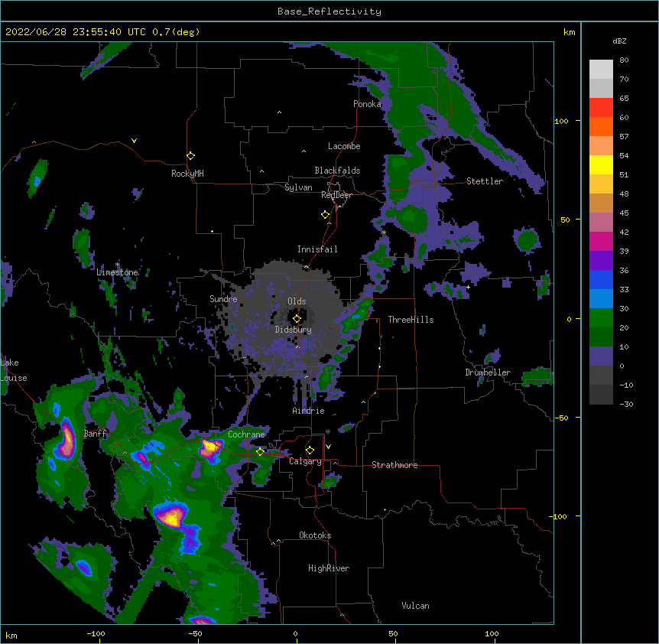The image size is (659, 644).
Task: Select the red 60-65 dBZ legend color
Action: (601, 108)
